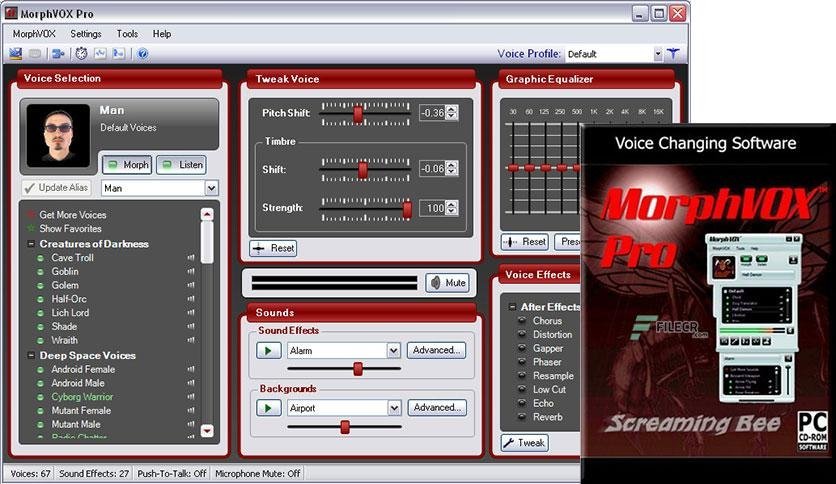Enable the Gapper after effect
The width and height of the screenshot is (836, 484).
point(522,349)
